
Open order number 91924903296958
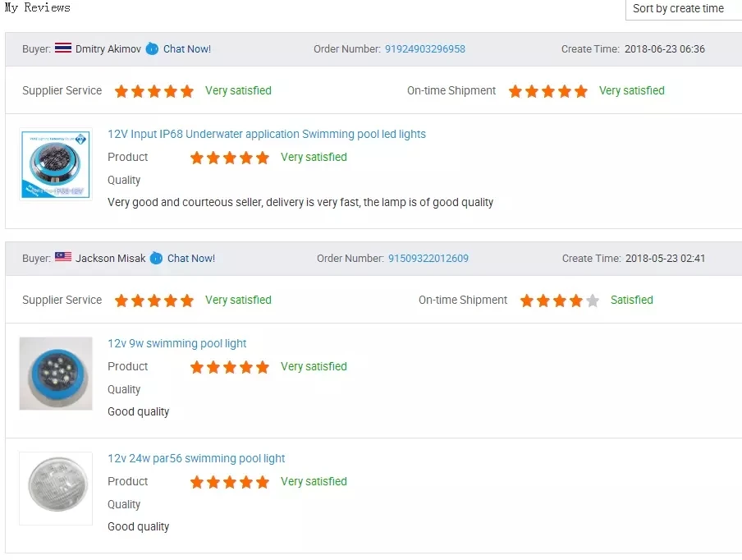click(425, 49)
